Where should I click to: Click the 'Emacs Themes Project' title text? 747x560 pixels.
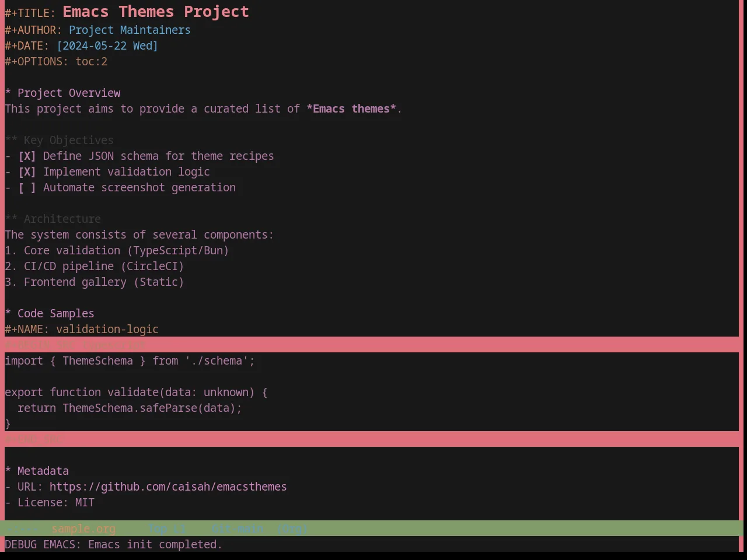(156, 12)
